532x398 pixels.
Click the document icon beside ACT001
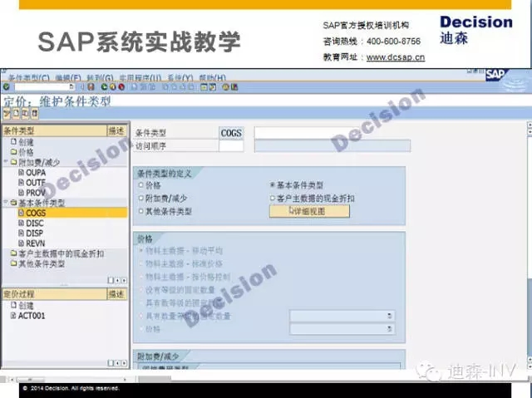13,316
